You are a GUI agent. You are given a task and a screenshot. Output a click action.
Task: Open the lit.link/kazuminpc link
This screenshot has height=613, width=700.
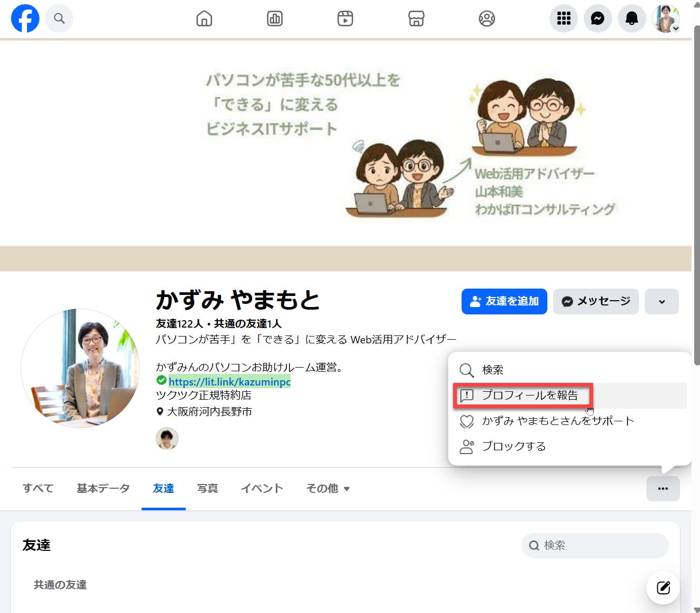point(229,382)
